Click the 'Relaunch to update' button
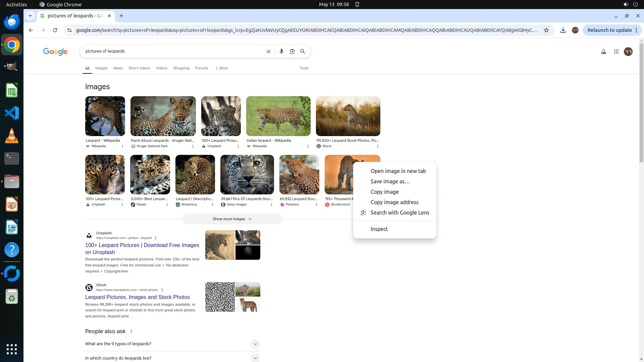 coord(609,30)
